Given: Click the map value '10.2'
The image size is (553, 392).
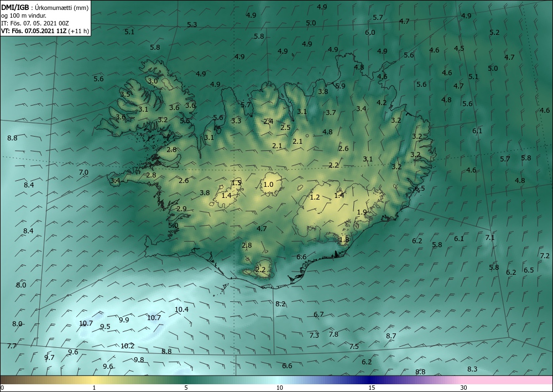Looking at the screenshot, I should pyautogui.click(x=127, y=346).
